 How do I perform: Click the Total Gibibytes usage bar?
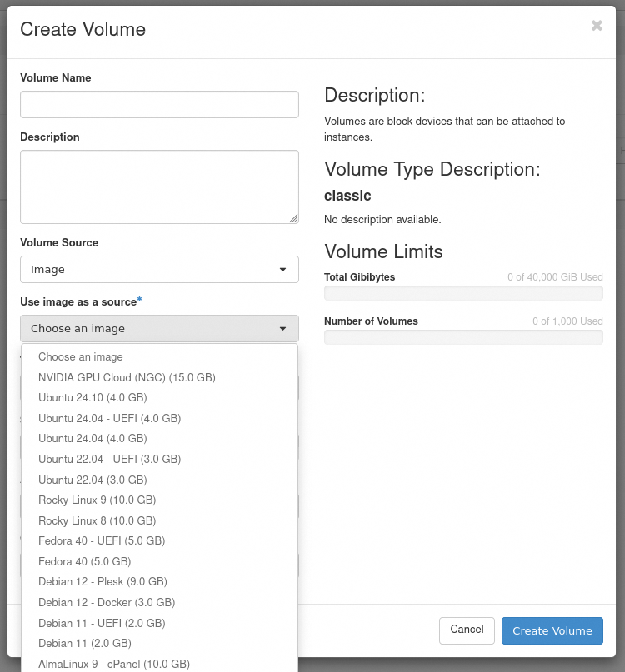(x=463, y=293)
